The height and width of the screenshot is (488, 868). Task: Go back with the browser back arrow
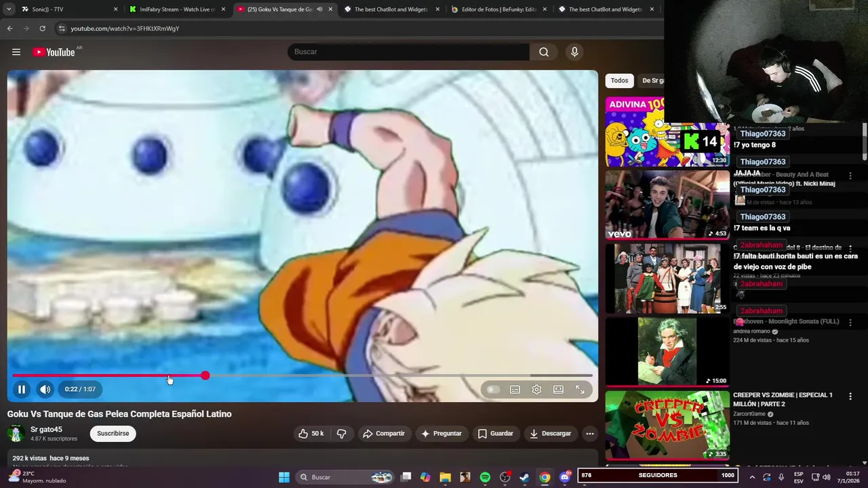pyautogui.click(x=9, y=28)
